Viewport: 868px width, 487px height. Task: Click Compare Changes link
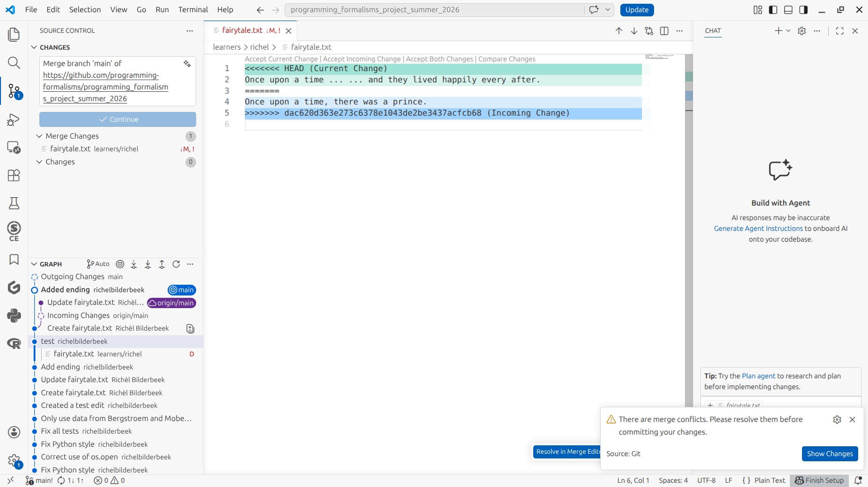(x=507, y=59)
